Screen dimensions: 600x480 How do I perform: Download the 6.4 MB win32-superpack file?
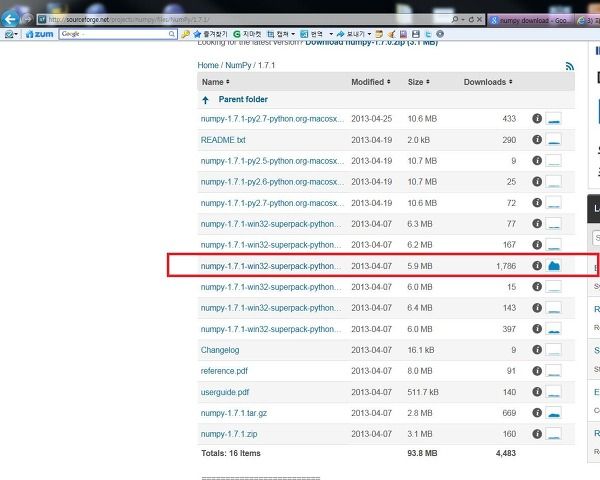[271, 308]
